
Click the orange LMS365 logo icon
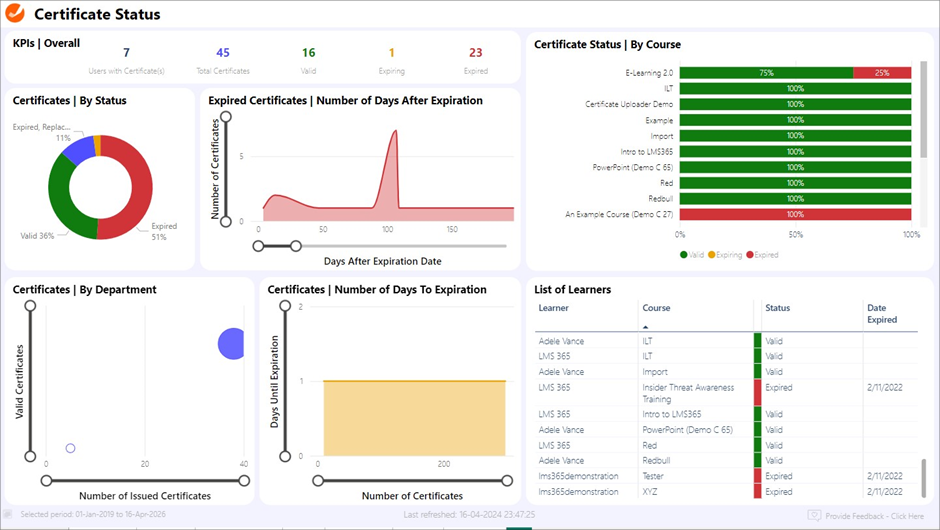[17, 14]
